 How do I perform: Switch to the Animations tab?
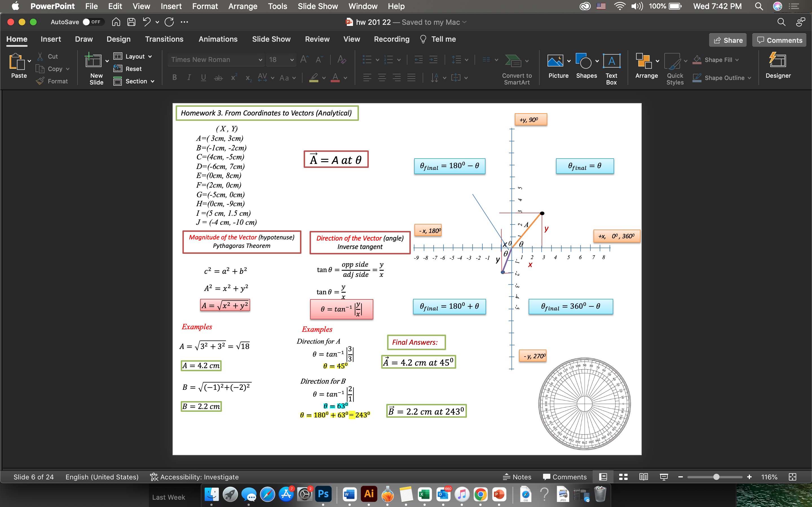218,39
